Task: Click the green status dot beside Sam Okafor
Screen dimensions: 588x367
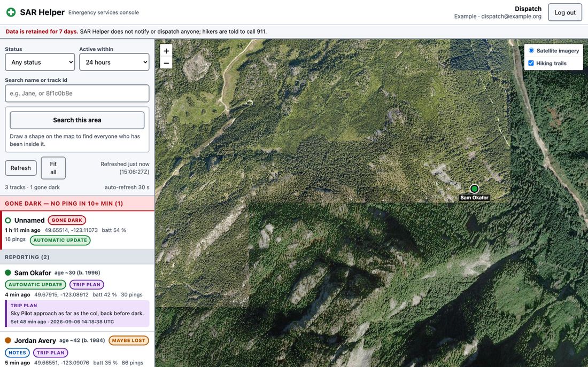Action: [8, 272]
